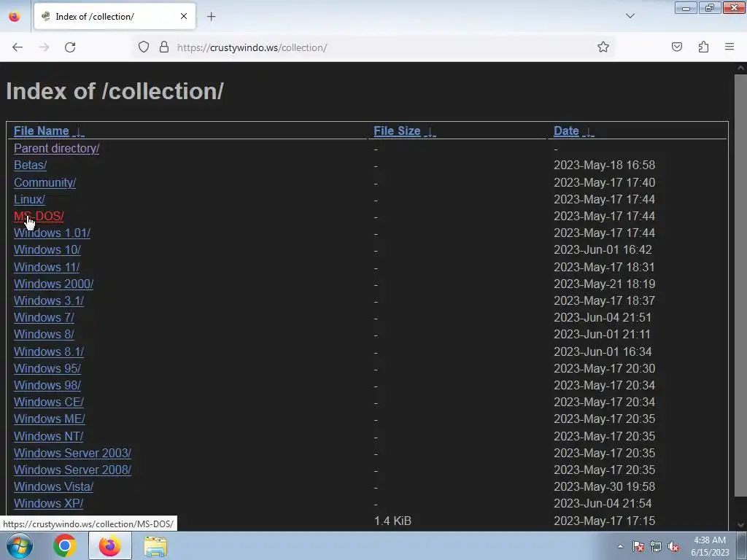
Task: Open the Windows 3.1/ folder link
Action: tap(49, 301)
